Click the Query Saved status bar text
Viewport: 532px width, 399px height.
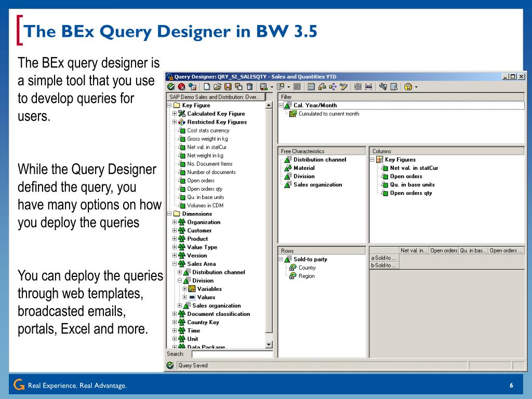click(193, 365)
